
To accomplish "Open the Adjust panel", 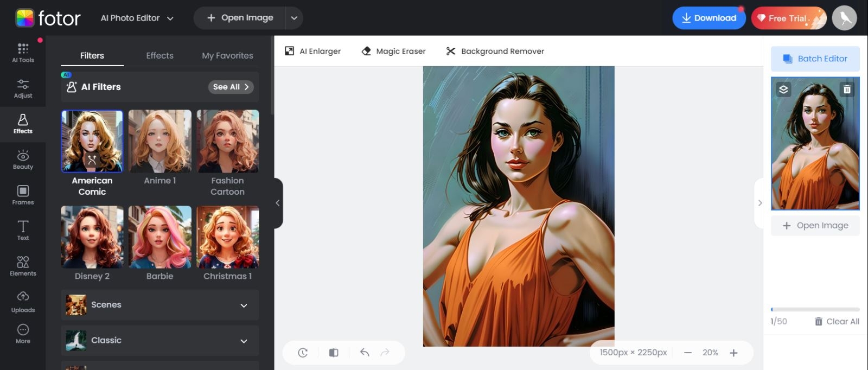I will coord(23,88).
